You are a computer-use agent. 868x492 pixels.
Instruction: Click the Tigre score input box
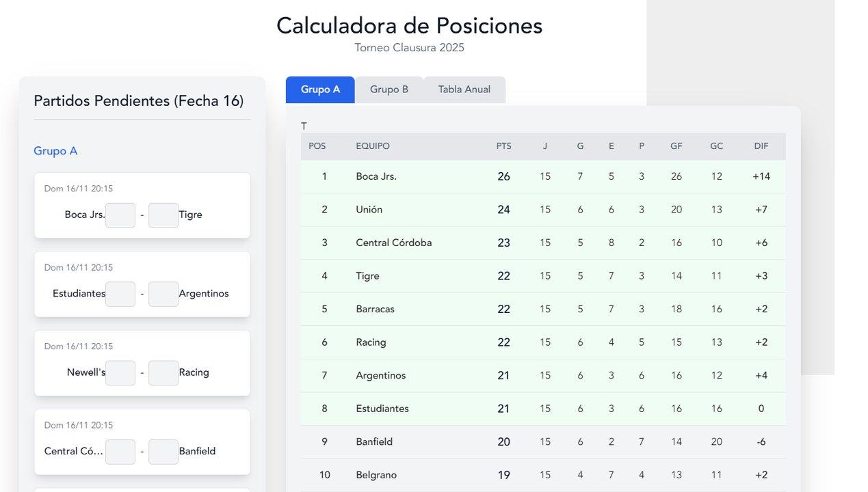163,215
